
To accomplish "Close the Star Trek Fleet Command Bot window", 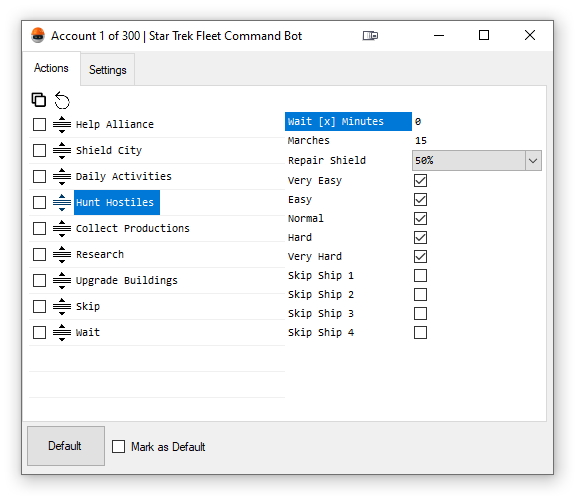I will [x=530, y=36].
